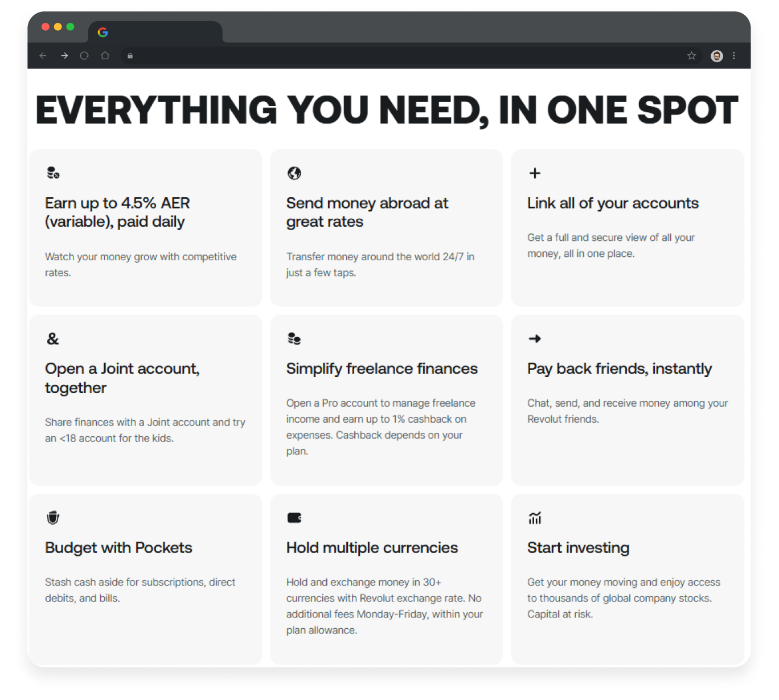The image size is (779, 700).
Task: Reload the page with the refresh icon
Action: point(84,56)
